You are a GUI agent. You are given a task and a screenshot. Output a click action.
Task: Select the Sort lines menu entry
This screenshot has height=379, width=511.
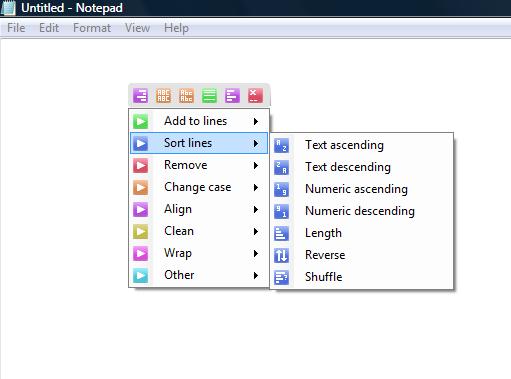click(x=199, y=143)
